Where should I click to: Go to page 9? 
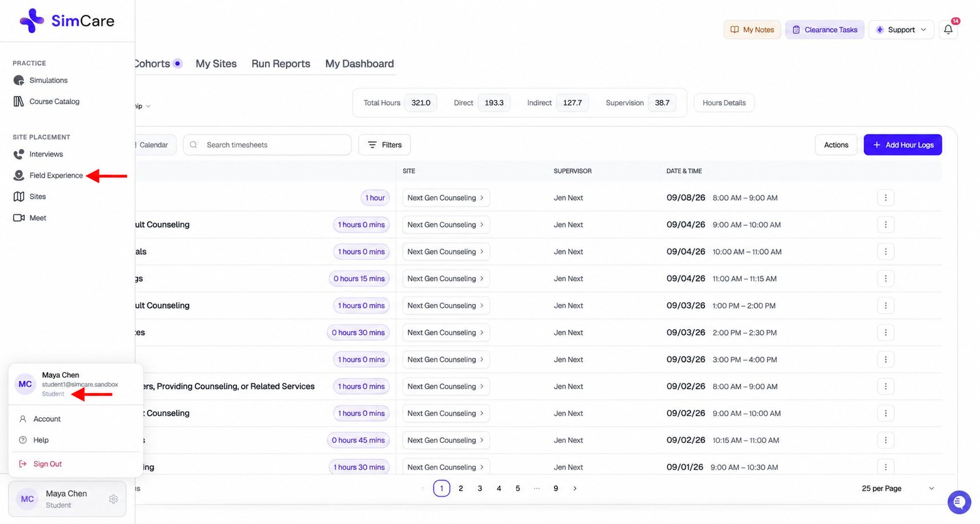tap(556, 489)
